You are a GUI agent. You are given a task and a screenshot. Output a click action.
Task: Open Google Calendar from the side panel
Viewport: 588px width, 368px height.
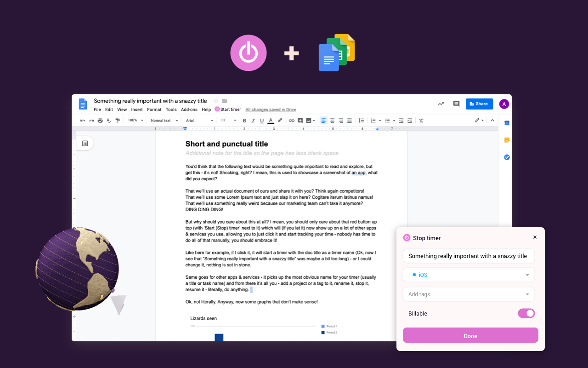(x=506, y=123)
